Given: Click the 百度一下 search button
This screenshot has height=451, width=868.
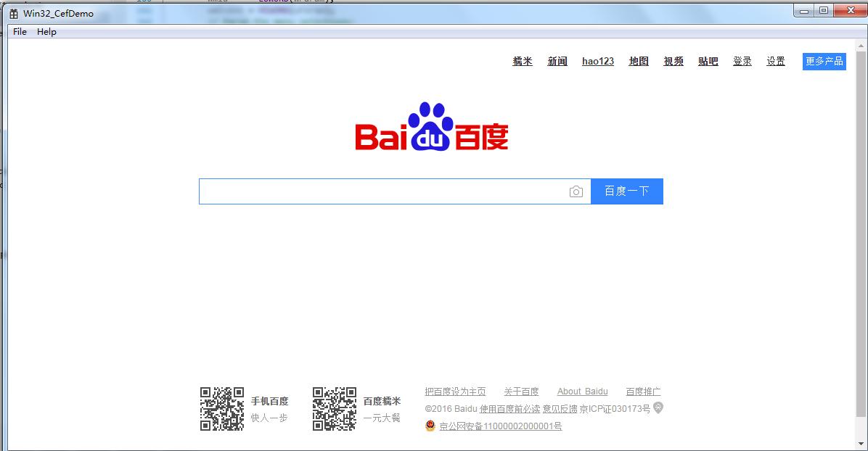Looking at the screenshot, I should 627,191.
